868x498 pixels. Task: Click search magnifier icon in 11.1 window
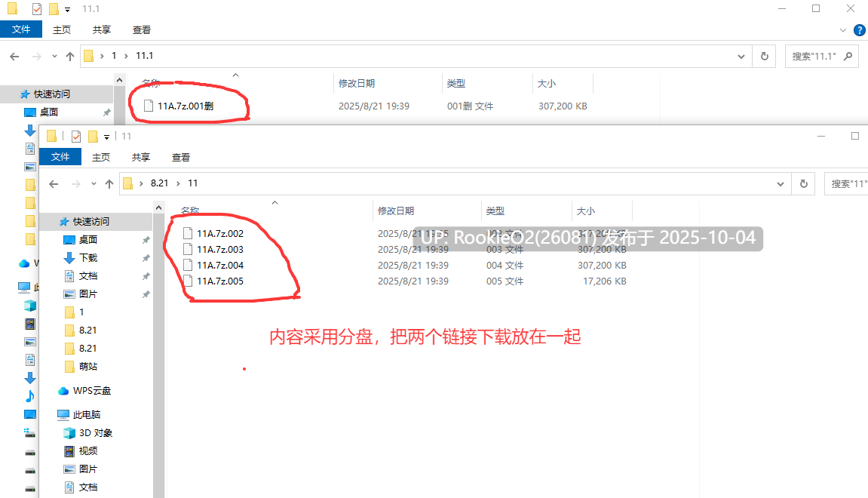click(848, 57)
